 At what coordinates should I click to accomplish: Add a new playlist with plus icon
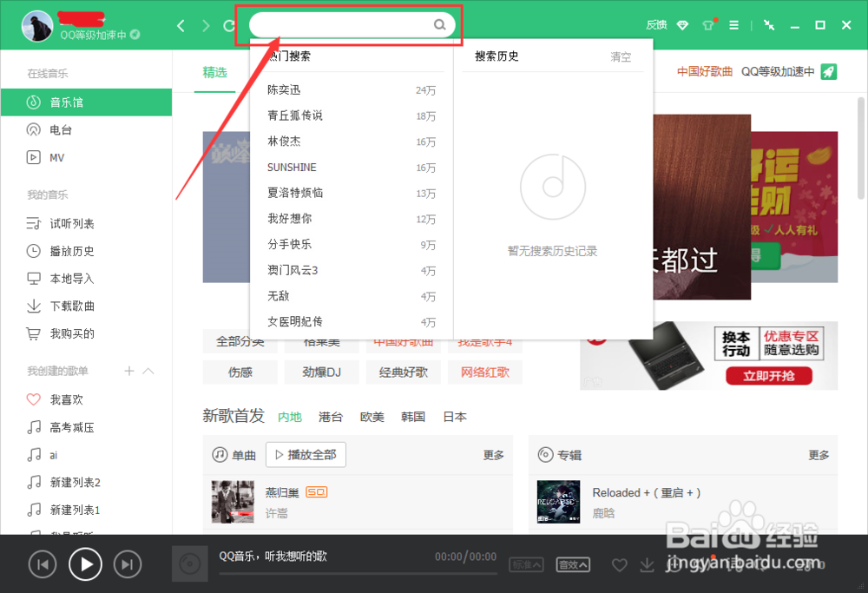129,371
